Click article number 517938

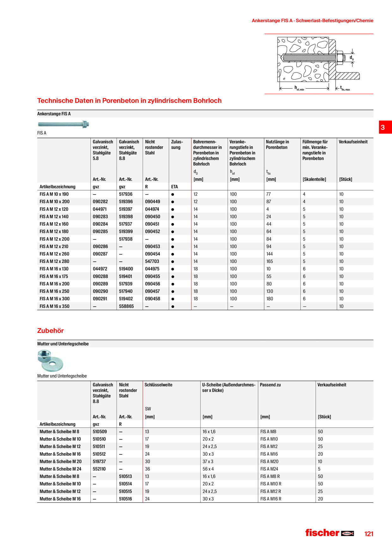point(126,239)
